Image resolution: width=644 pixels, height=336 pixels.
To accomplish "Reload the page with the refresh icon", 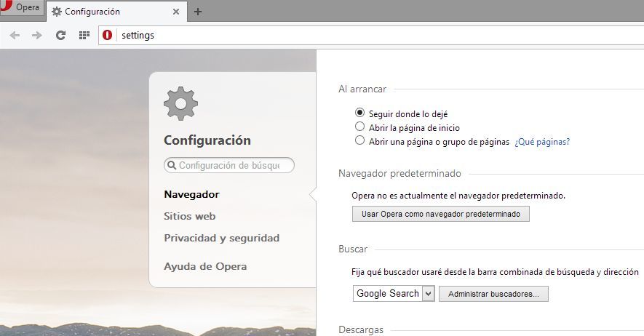I will [x=61, y=36].
